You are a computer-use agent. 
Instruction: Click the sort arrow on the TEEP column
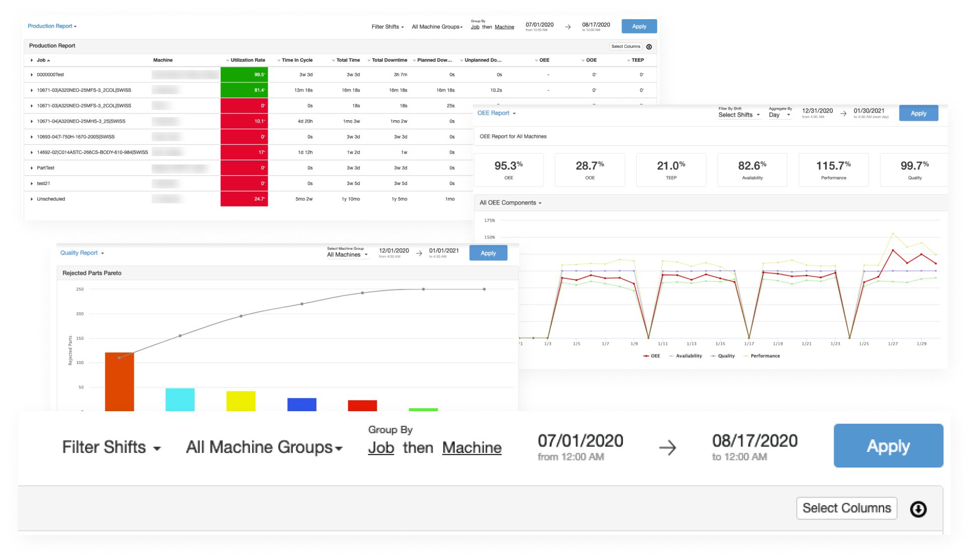628,60
